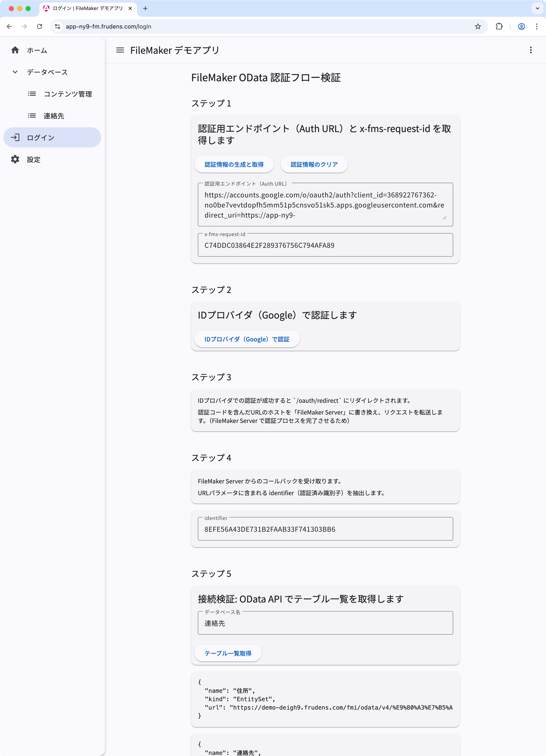Open the tab search dropdown arrow
Viewport: 546px width, 756px height.
(x=537, y=8)
